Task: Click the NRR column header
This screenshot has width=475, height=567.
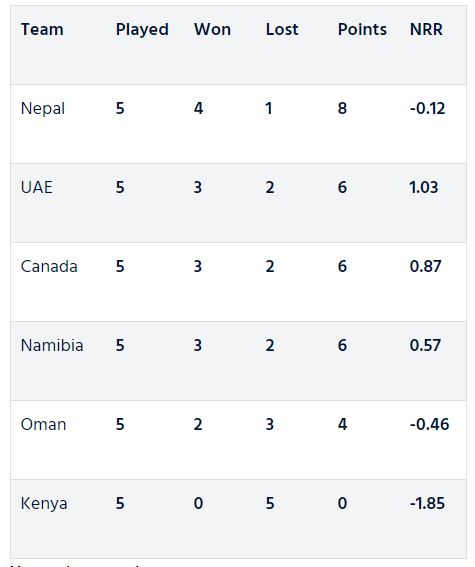Action: click(x=426, y=29)
